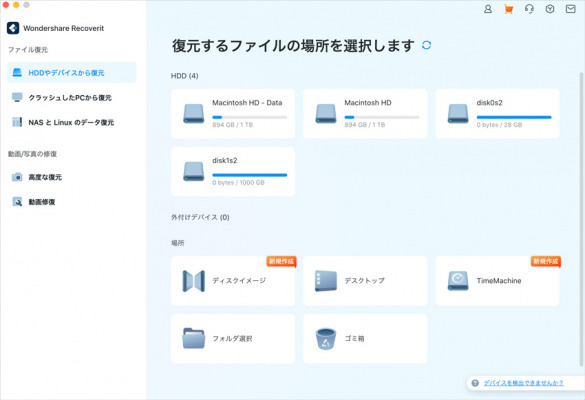Click the デバイスを検出できませんか？ link
This screenshot has height=400, width=585.
523,383
